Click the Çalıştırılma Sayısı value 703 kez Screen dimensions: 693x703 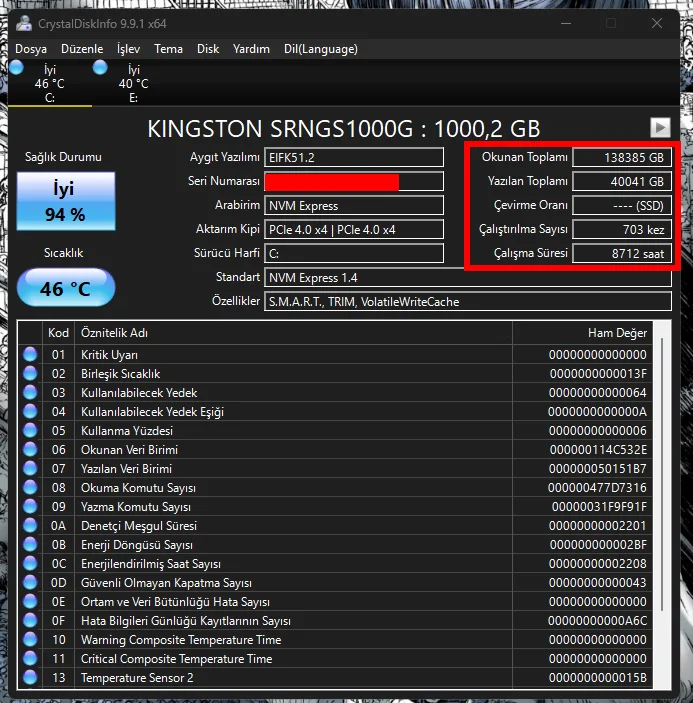[x=622, y=230]
